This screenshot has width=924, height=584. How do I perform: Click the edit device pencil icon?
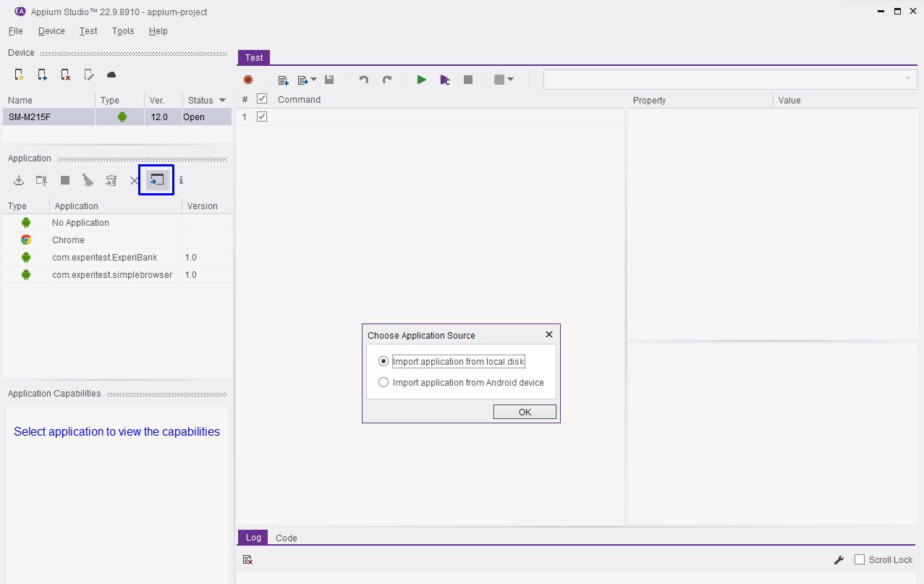tap(88, 75)
